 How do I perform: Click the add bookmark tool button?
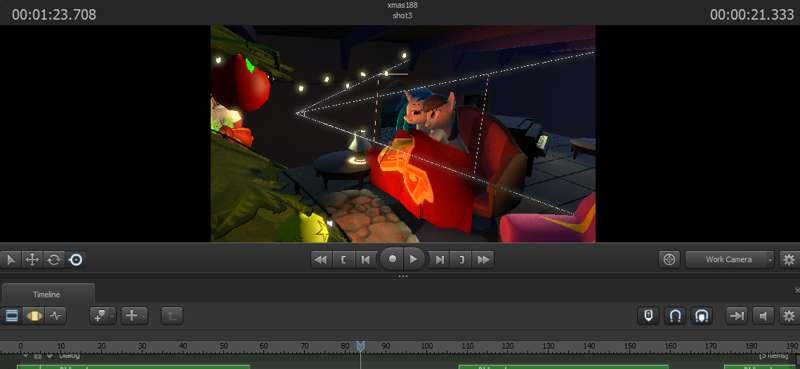point(99,316)
